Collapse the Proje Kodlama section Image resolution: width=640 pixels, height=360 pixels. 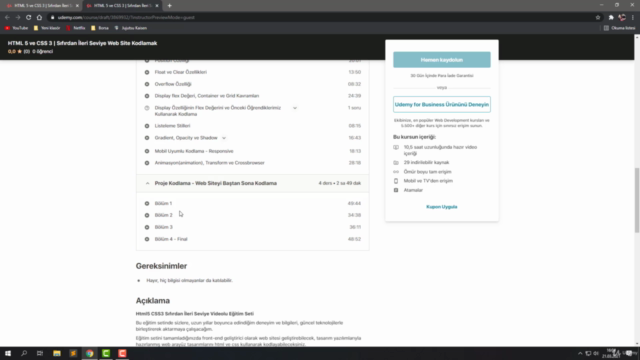148,184
